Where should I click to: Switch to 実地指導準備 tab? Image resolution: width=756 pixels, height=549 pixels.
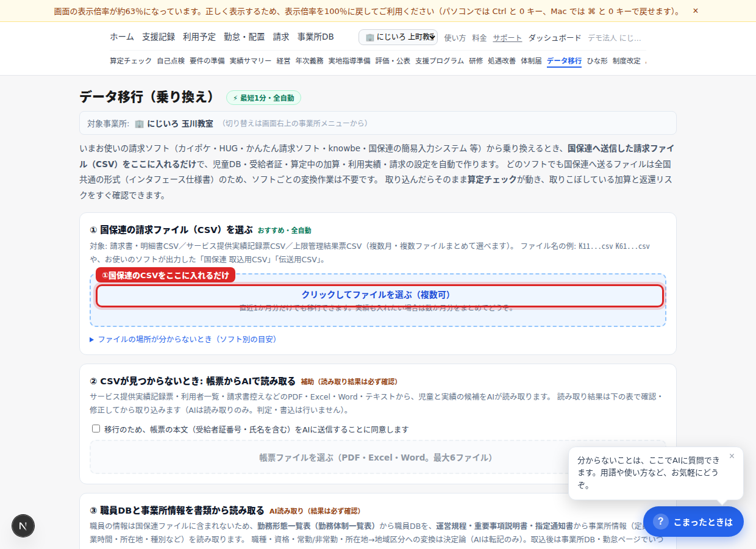(x=349, y=61)
